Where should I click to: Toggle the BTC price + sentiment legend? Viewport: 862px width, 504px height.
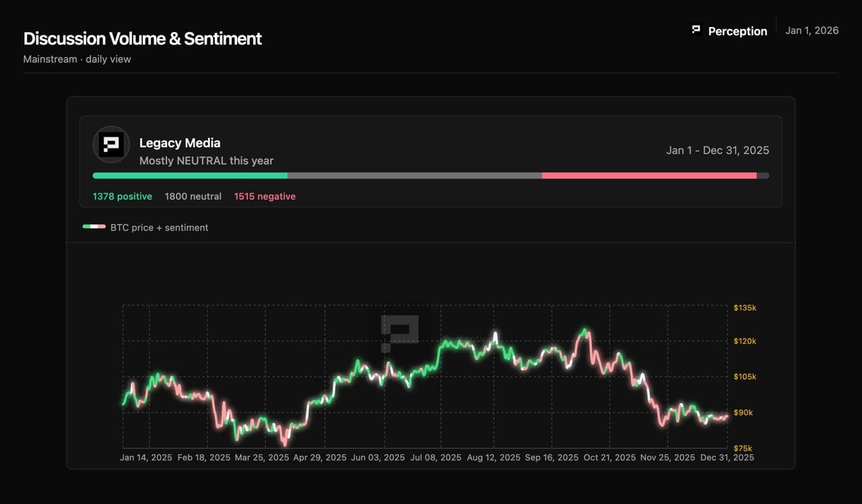(159, 227)
